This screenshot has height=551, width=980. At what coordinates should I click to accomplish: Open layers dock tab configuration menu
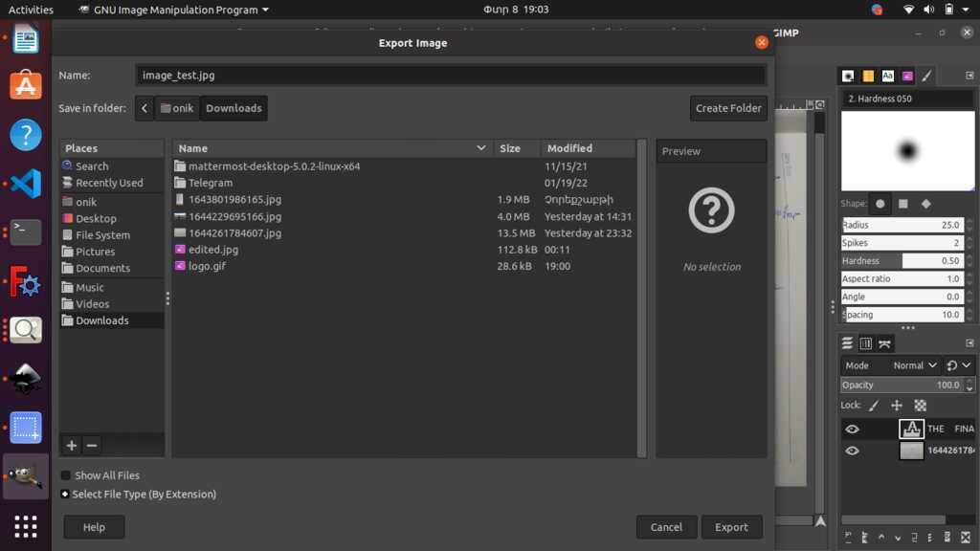point(969,343)
